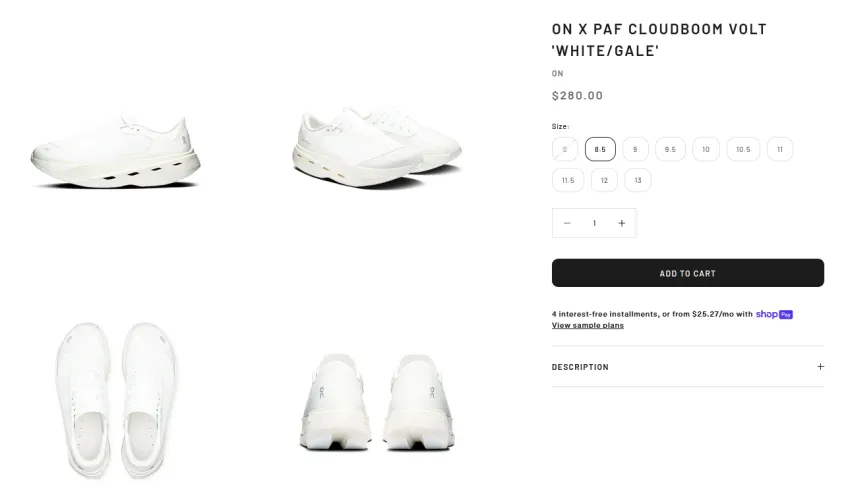
Task: Open View sample plans link
Action: pos(588,325)
